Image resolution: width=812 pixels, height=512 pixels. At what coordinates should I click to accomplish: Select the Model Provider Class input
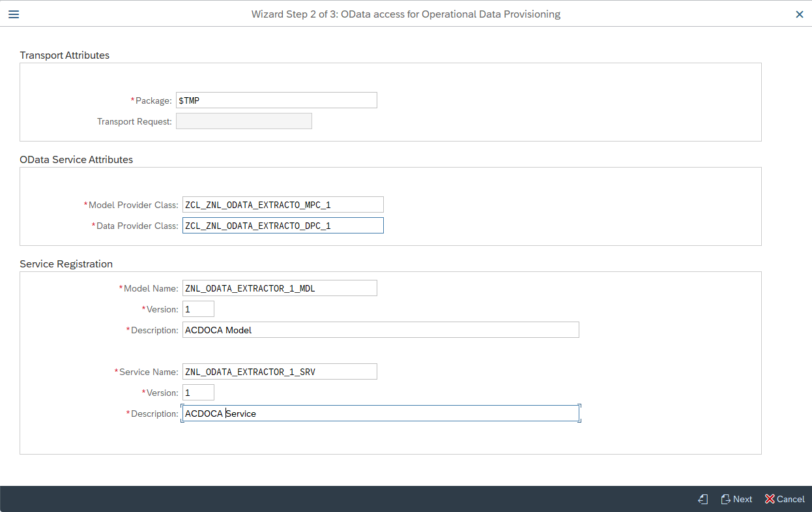coord(283,204)
